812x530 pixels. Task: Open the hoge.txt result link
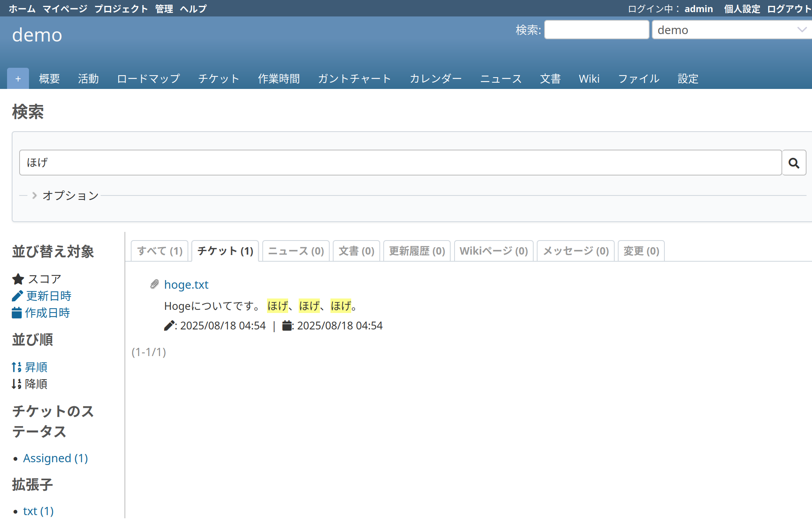click(186, 284)
